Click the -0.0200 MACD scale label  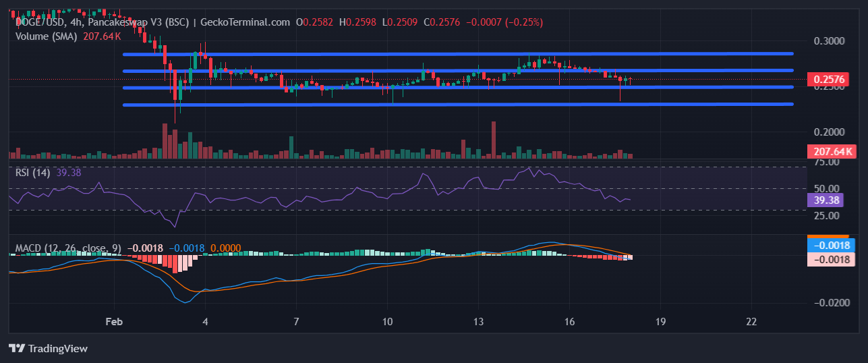(x=829, y=302)
